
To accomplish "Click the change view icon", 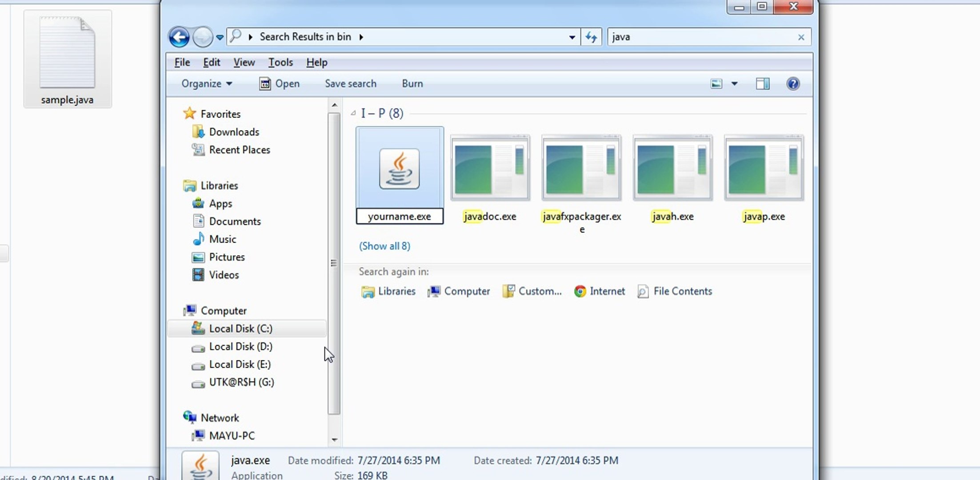I will 716,84.
